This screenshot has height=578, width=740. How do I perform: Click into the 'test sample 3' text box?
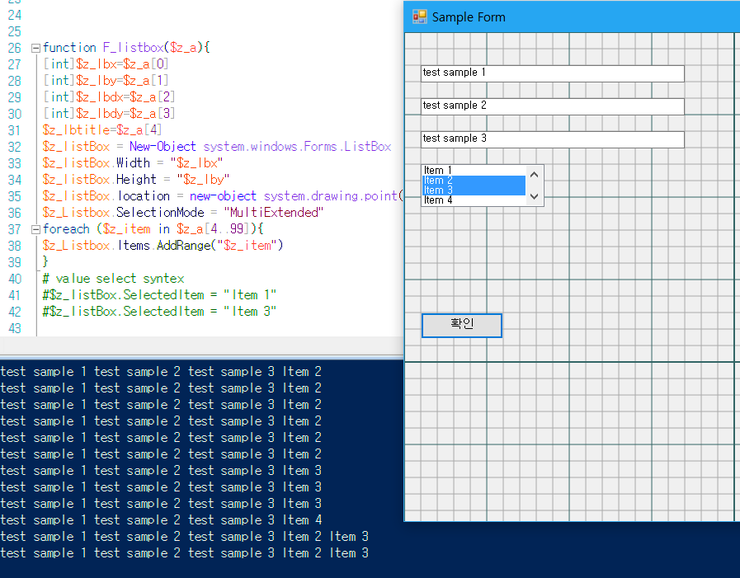click(552, 139)
